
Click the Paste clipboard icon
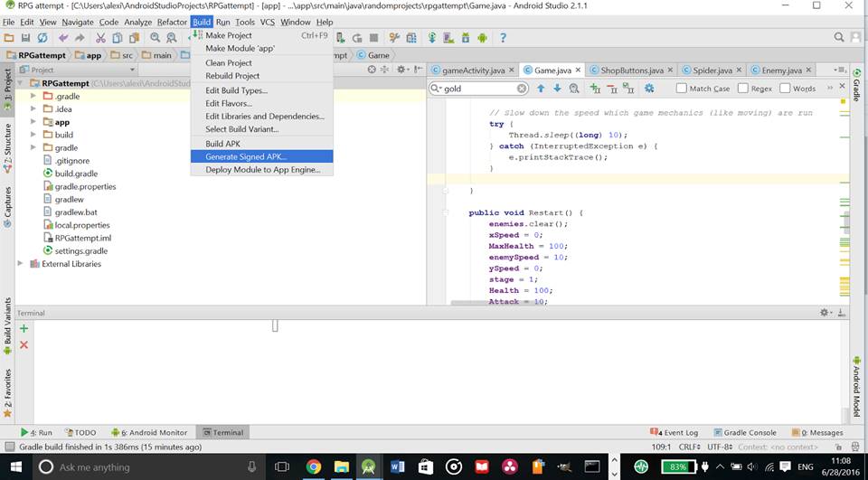click(x=134, y=38)
